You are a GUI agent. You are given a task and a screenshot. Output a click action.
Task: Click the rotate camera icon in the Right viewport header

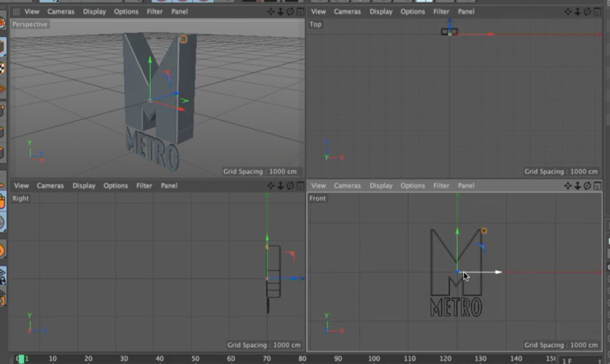click(290, 186)
